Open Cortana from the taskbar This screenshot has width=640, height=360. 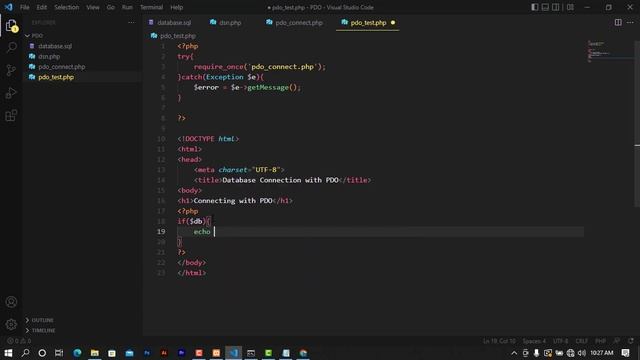42,353
